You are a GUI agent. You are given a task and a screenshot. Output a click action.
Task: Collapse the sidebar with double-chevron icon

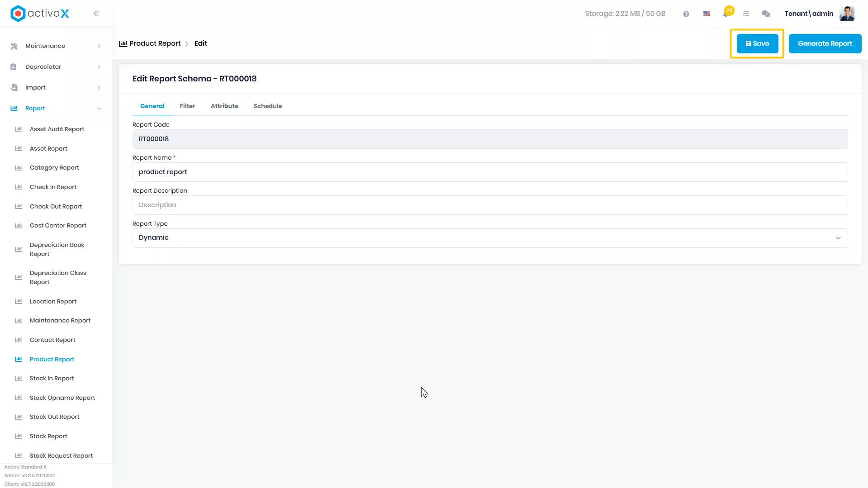(96, 14)
